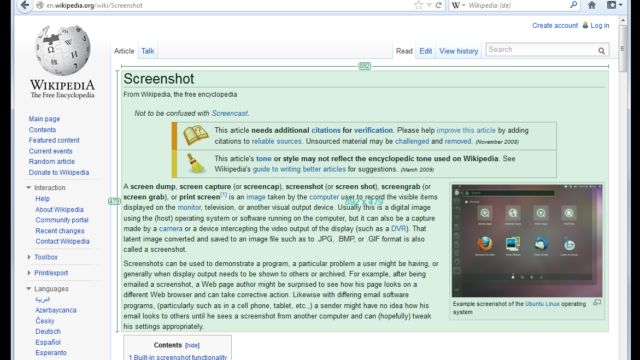This screenshot has width=640, height=360.
Task: Switch language to Español
Action: point(48,342)
